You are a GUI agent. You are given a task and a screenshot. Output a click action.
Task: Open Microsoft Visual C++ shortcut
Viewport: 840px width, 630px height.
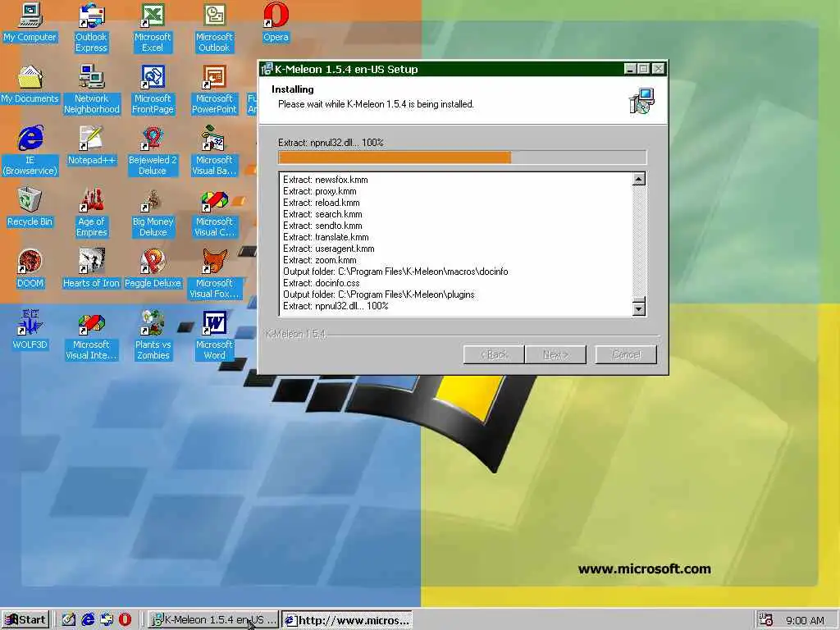point(214,212)
